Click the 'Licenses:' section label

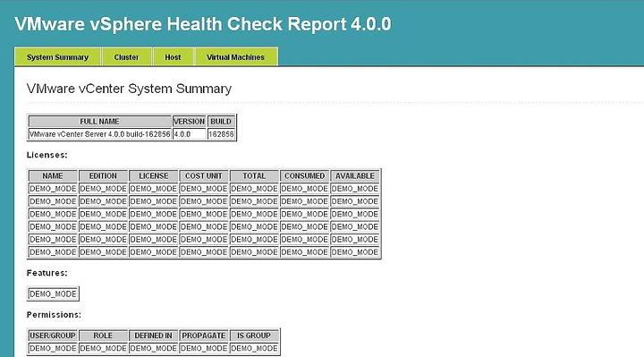tap(47, 155)
